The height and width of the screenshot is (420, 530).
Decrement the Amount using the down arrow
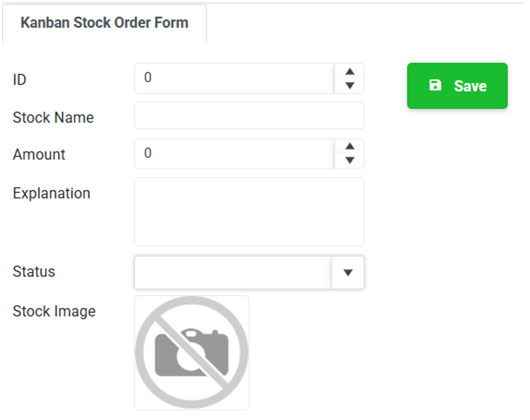point(350,160)
